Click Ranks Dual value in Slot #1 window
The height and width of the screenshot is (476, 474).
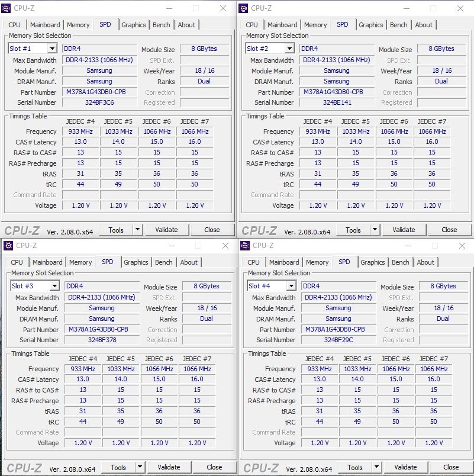204,81
